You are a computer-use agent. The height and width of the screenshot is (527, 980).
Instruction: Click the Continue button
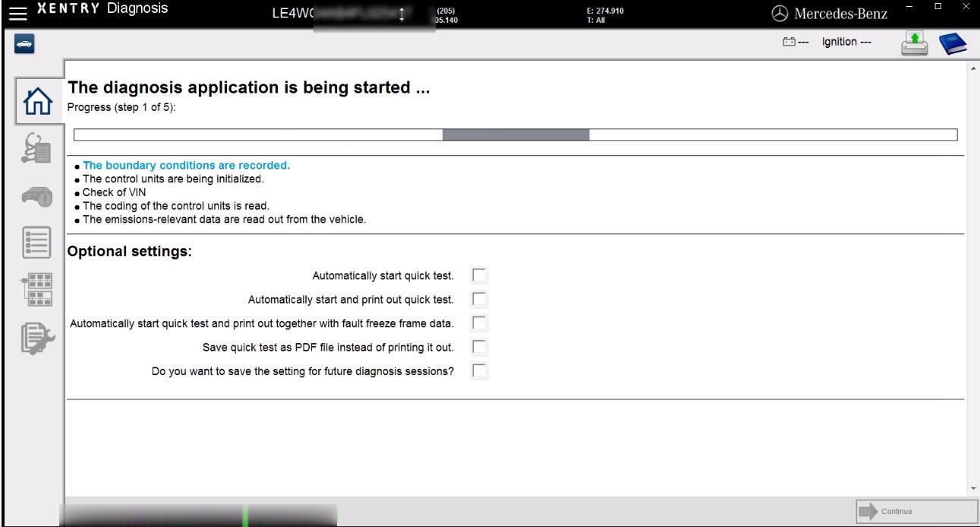coord(917,512)
